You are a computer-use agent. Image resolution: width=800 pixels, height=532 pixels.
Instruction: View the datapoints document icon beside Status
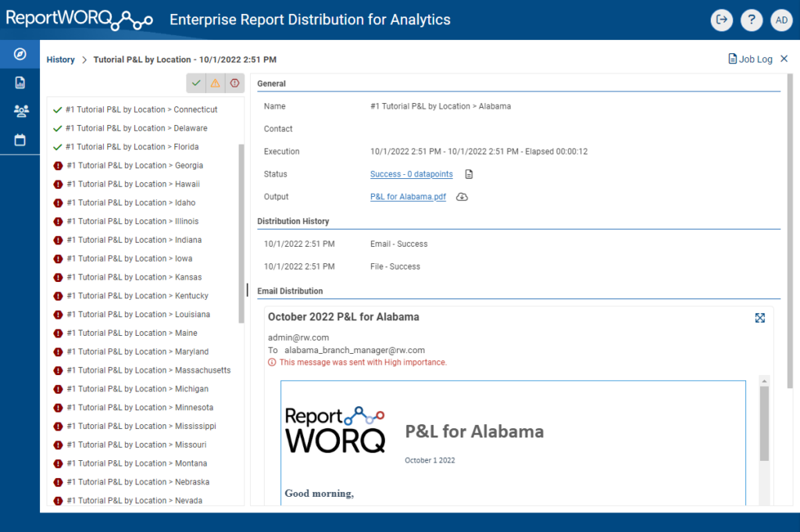pyautogui.click(x=469, y=174)
